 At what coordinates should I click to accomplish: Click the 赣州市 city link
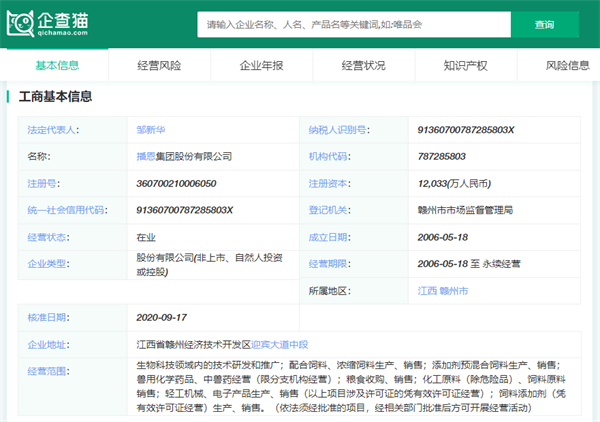pos(454,291)
